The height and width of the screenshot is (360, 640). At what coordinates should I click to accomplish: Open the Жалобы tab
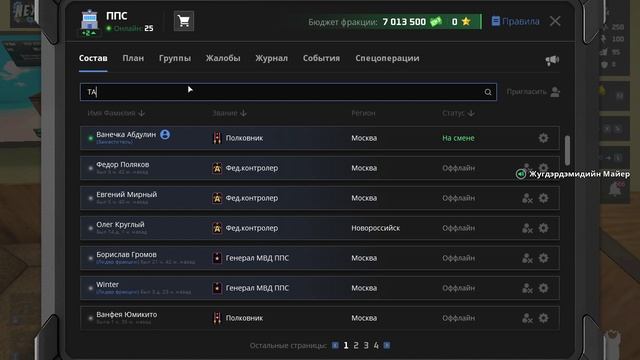coord(223,58)
